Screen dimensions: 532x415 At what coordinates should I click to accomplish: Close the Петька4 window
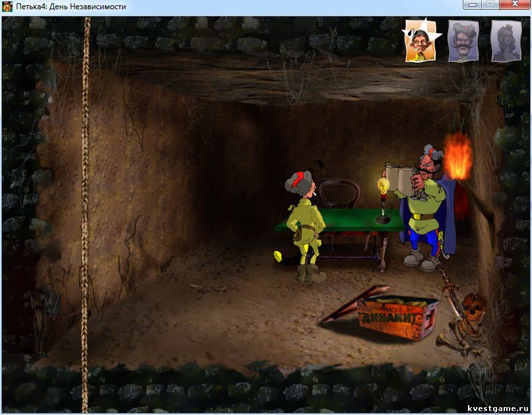515,5
